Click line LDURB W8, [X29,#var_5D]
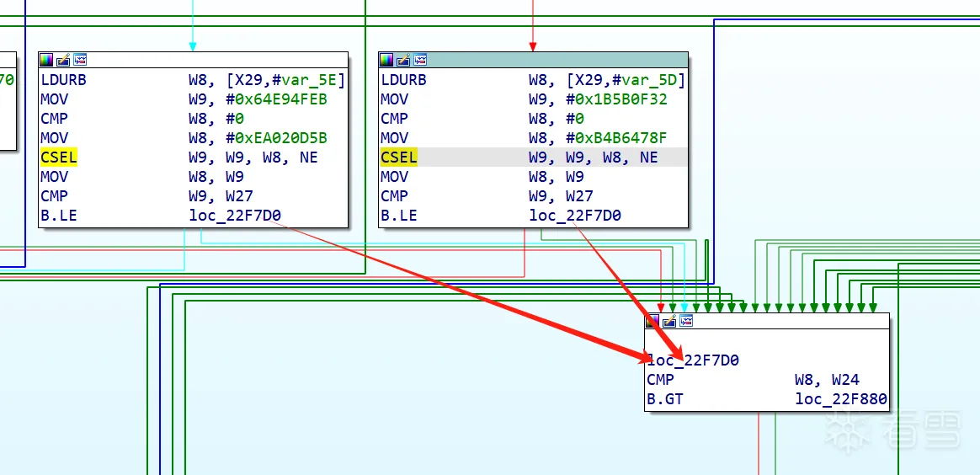 coord(533,80)
